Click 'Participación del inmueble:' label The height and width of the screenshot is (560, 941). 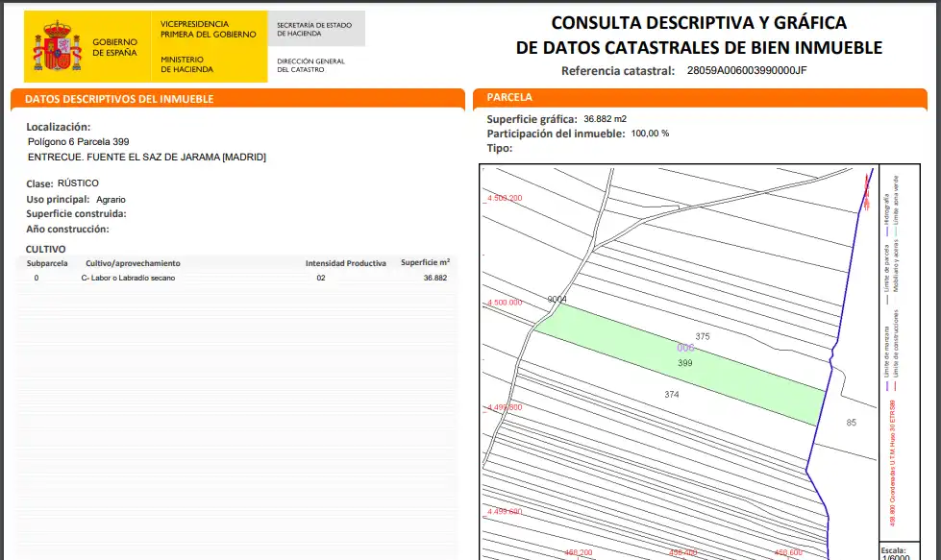556,134
